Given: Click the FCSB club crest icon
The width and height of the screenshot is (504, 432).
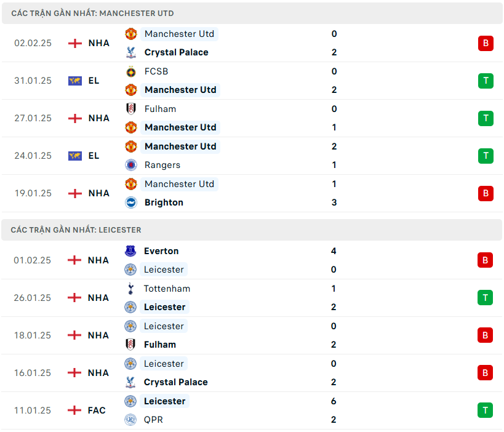Looking at the screenshot, I should tap(130, 71).
